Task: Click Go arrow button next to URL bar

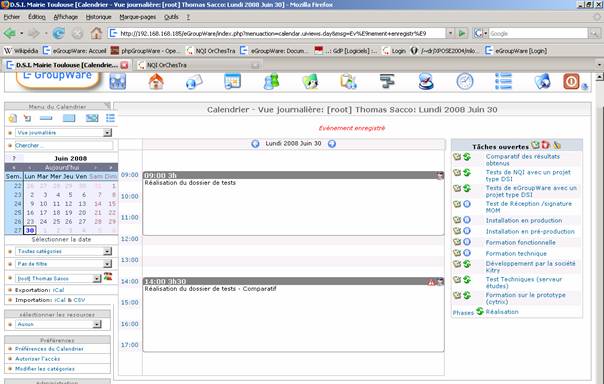Action: 462,34
